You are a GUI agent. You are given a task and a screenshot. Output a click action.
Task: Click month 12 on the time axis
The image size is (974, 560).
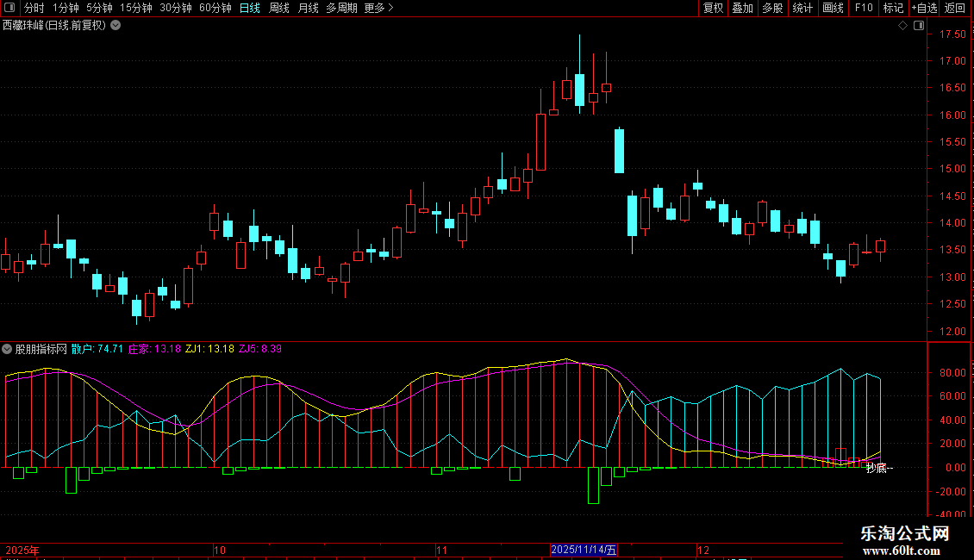click(x=703, y=550)
